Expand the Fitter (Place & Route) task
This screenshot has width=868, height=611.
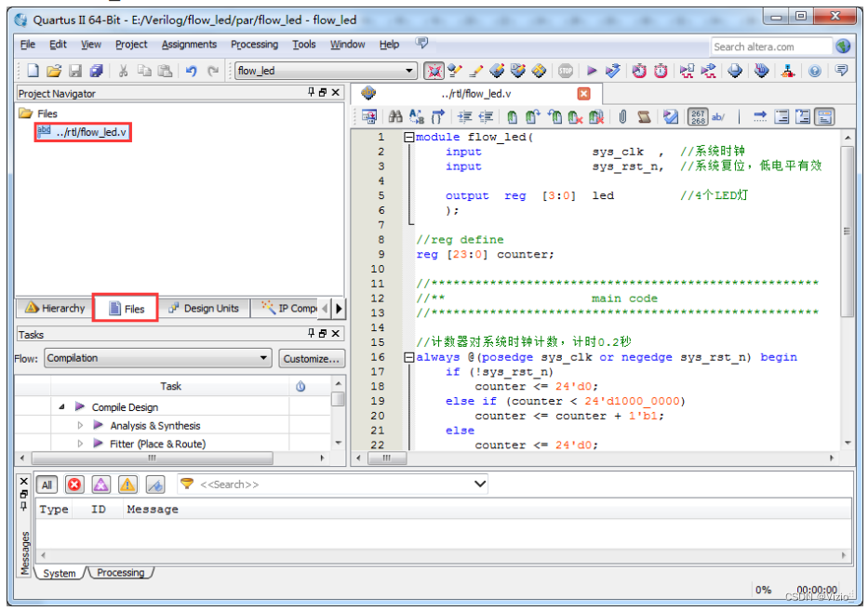(80, 444)
